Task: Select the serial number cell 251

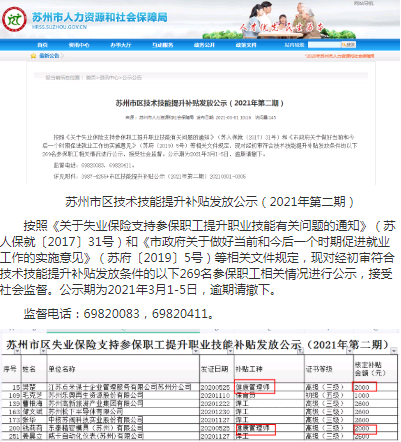Action: point(12,436)
